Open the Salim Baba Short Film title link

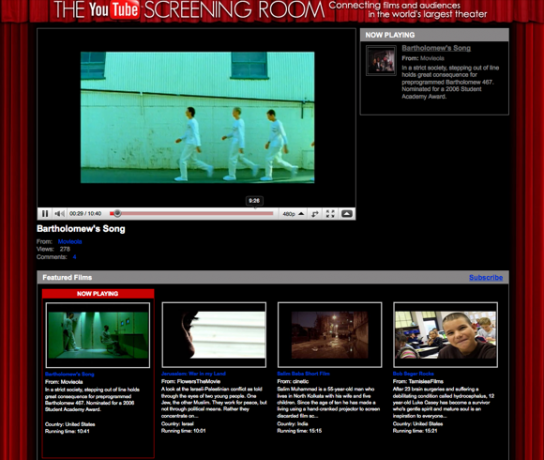point(303,374)
